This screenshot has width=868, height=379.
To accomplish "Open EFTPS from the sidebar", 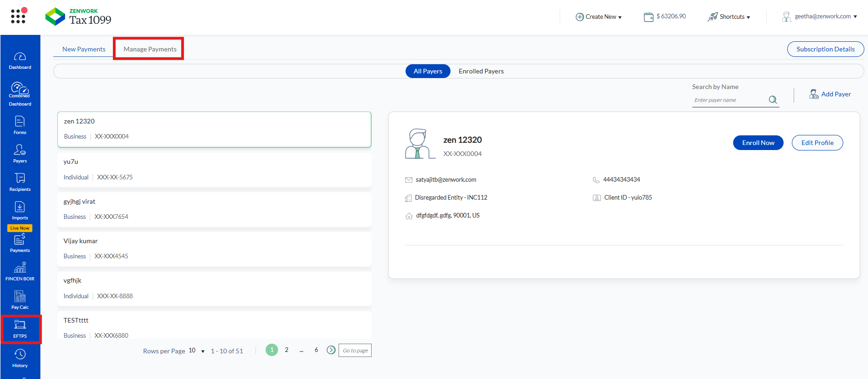I will coord(20,329).
